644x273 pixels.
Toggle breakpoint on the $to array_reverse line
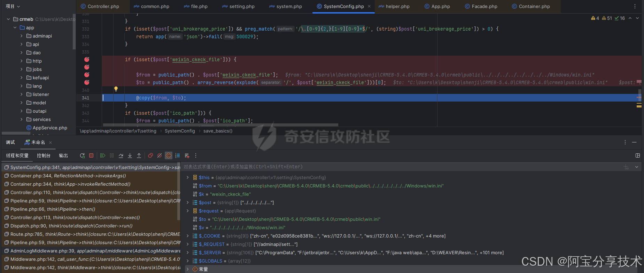coord(87,82)
